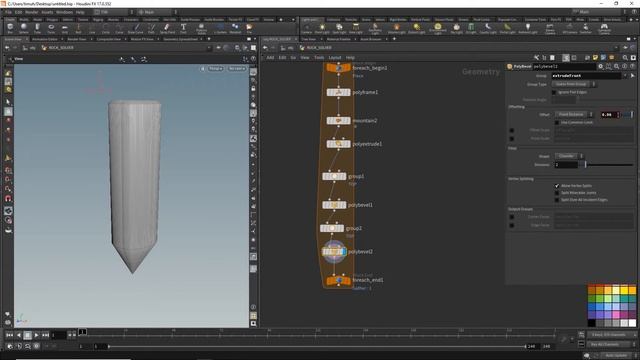Select the Font (T) shelf tool
640x360 pixels.
pyautogui.click(x=183, y=28)
